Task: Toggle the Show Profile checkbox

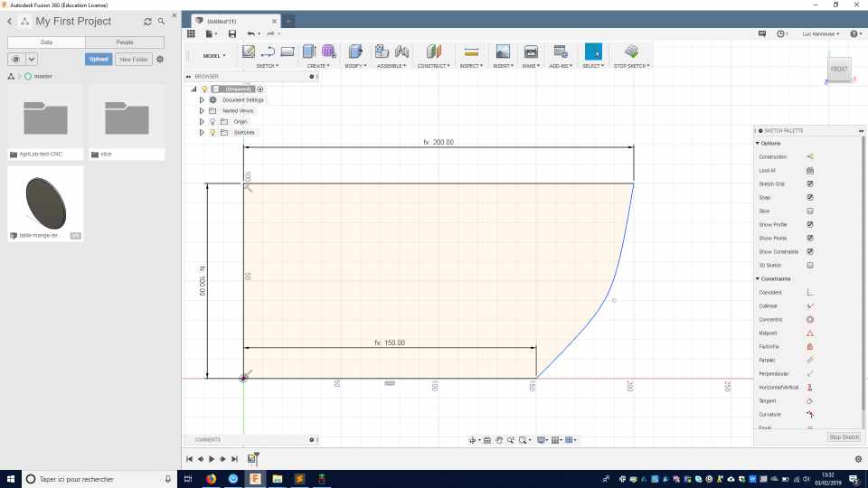Action: pyautogui.click(x=810, y=225)
